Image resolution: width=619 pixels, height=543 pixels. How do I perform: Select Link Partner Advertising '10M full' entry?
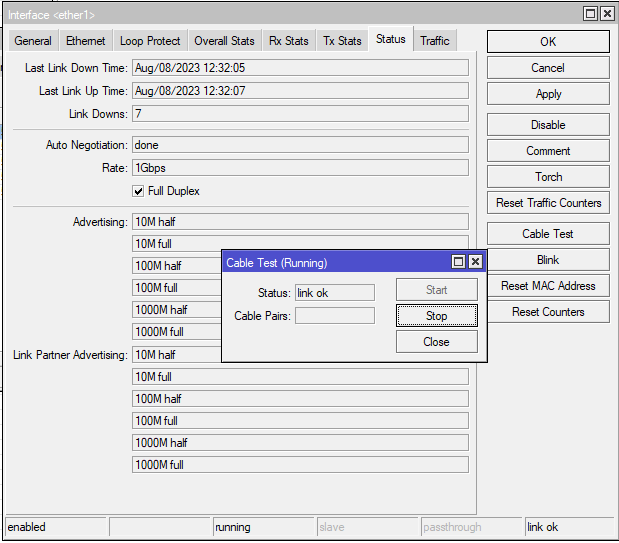pyautogui.click(x=300, y=377)
